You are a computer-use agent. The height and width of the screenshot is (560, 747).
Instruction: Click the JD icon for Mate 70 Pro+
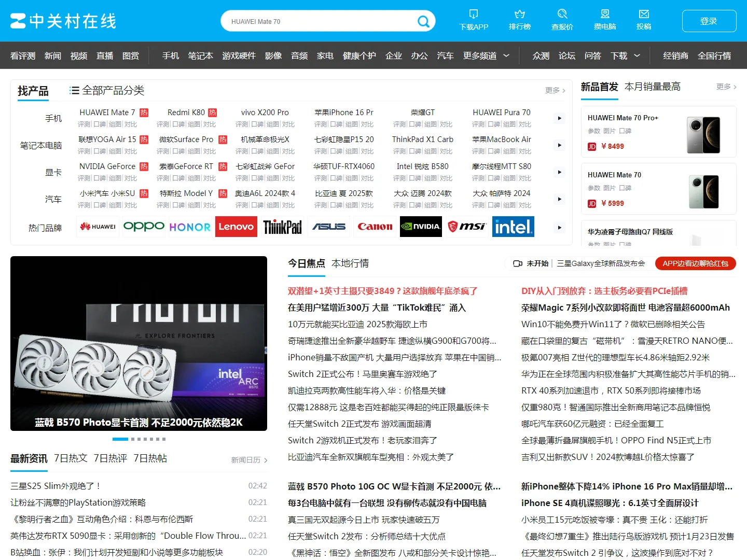[x=592, y=147]
